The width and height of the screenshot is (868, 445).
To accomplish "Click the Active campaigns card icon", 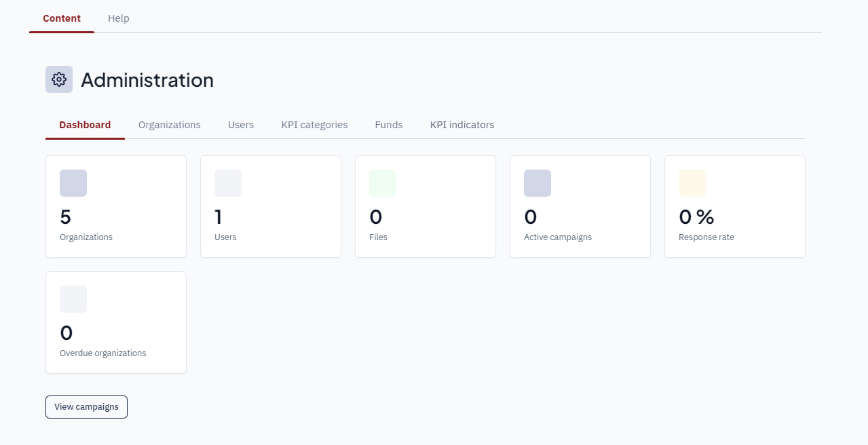I will click(537, 183).
